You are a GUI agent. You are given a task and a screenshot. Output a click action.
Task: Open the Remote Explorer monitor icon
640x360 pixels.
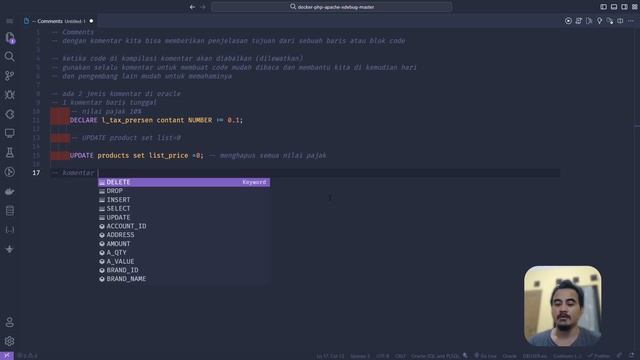(10, 133)
